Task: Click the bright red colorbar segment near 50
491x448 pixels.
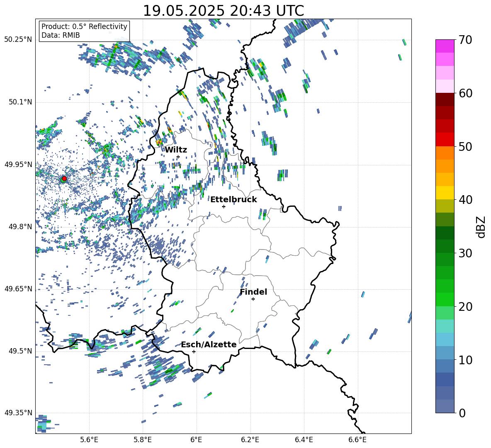Action: tap(445, 140)
